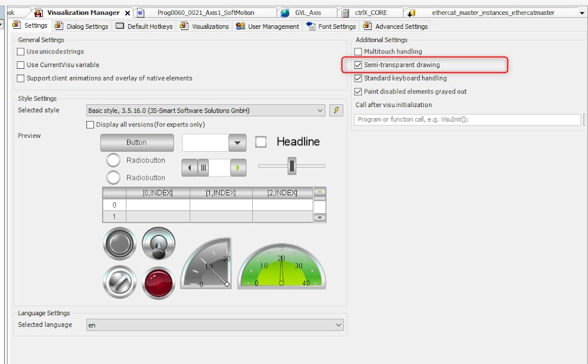Screen dimensions: 588x364
Task: Open the editor tab overflow dropdown at top right
Action: click(x=582, y=11)
